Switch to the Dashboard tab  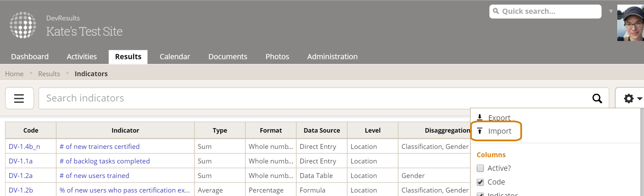30,57
